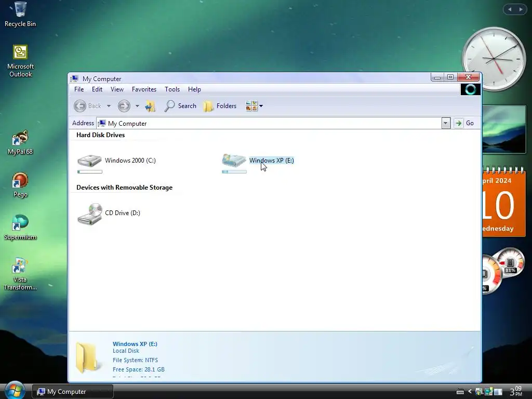
Task: Click File System: NTFS text
Action: tap(135, 360)
